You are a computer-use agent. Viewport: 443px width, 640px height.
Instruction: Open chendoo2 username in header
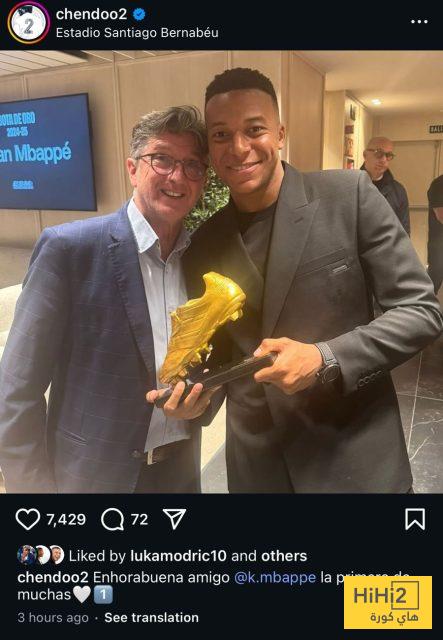[x=91, y=14]
